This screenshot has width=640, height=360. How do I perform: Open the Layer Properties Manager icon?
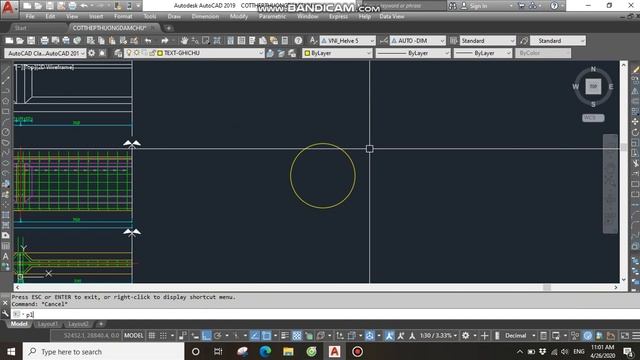(118, 53)
